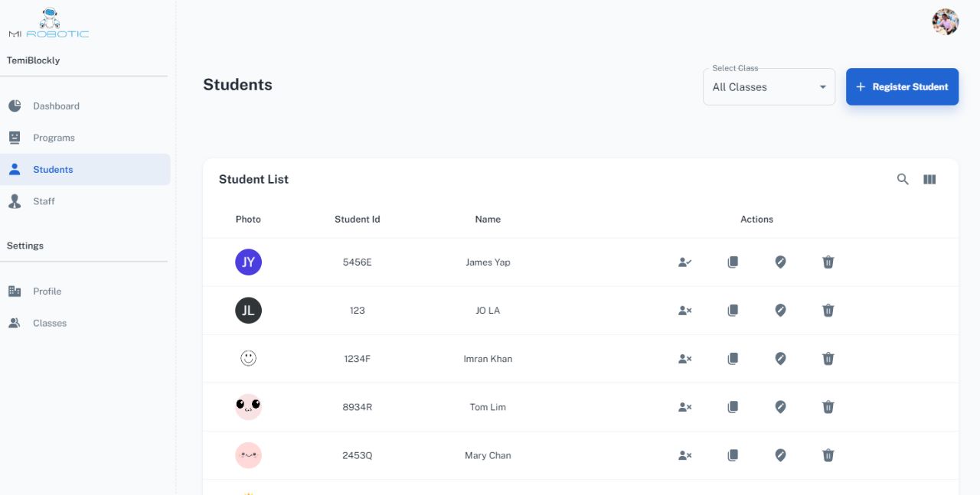Click the delete trash icon for James Yap
This screenshot has height=495, width=980.
click(x=828, y=262)
